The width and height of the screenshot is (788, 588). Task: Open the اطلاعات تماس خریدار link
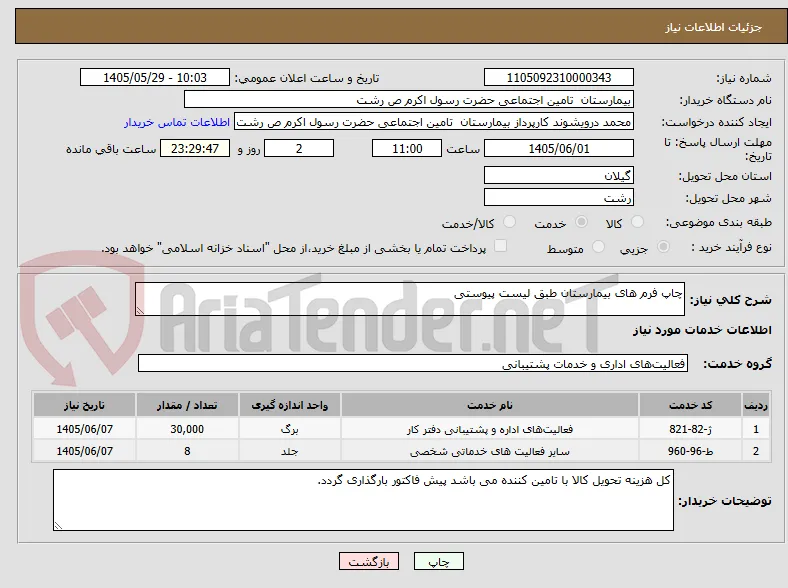tap(177, 122)
